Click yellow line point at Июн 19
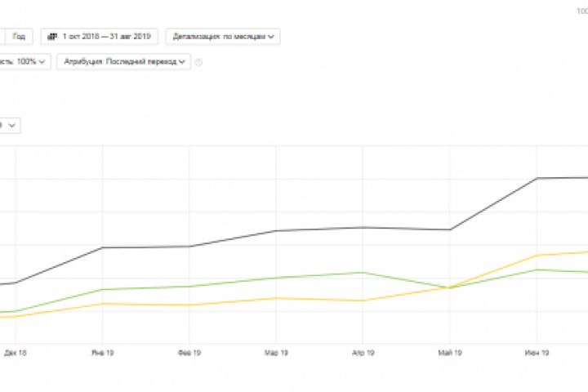588x392 pixels. coord(537,256)
